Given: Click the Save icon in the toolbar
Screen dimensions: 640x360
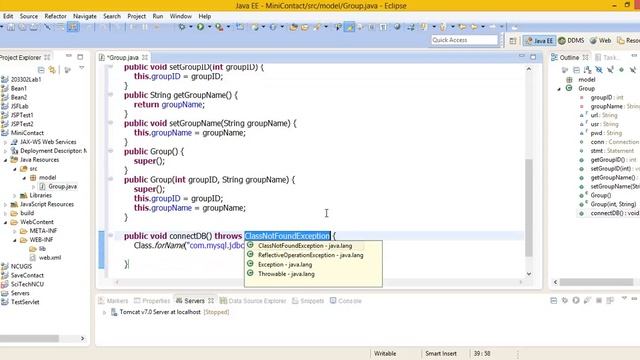Looking at the screenshot, I should tap(11, 27).
